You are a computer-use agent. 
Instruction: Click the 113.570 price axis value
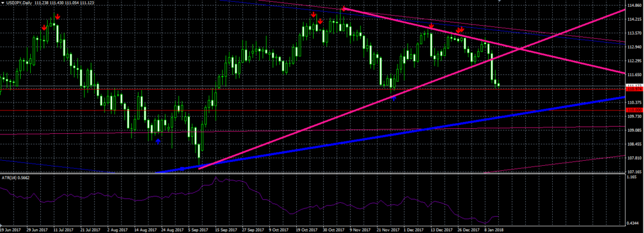(x=635, y=33)
